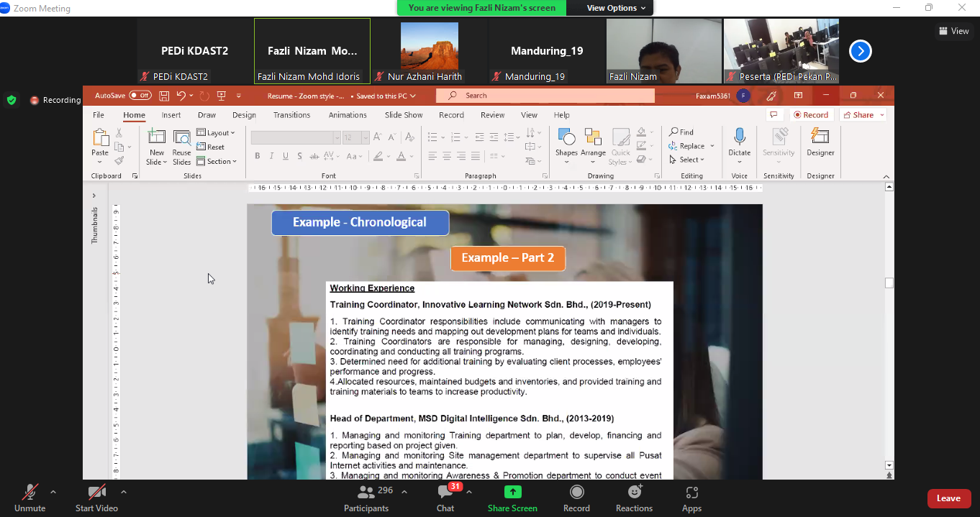Click the PowerPoint Search box
This screenshot has height=517, width=980.
pyautogui.click(x=547, y=96)
